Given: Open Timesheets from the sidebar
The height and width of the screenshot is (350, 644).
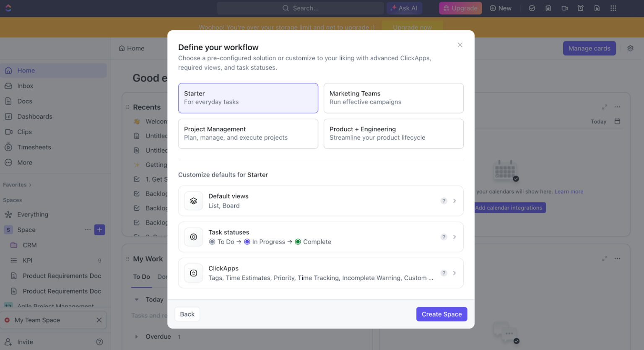Looking at the screenshot, I should (34, 147).
